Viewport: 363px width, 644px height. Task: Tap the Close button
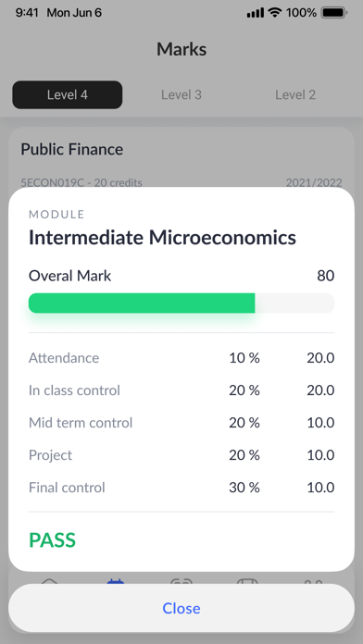tap(181, 608)
